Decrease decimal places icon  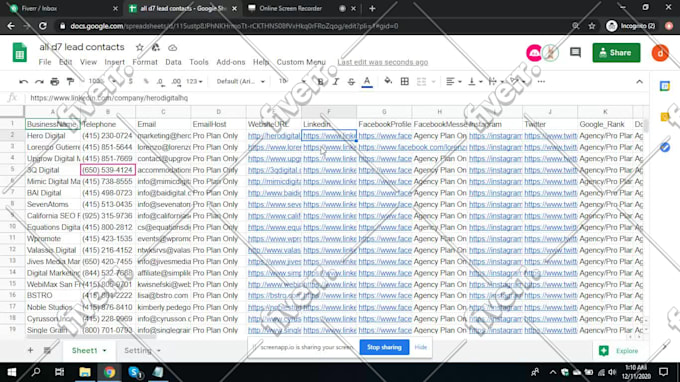click(160, 82)
